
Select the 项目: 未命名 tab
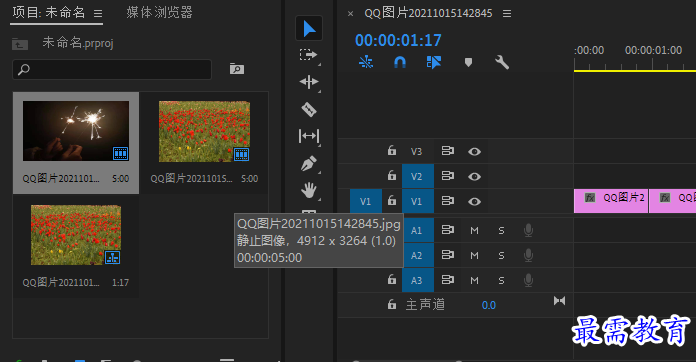coord(49,12)
